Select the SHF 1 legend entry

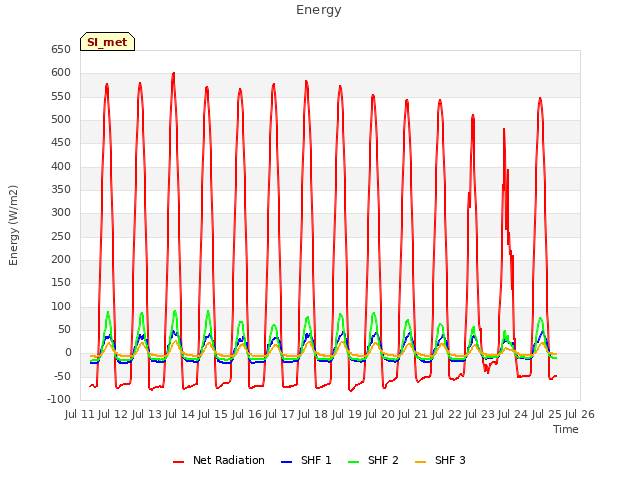306,460
